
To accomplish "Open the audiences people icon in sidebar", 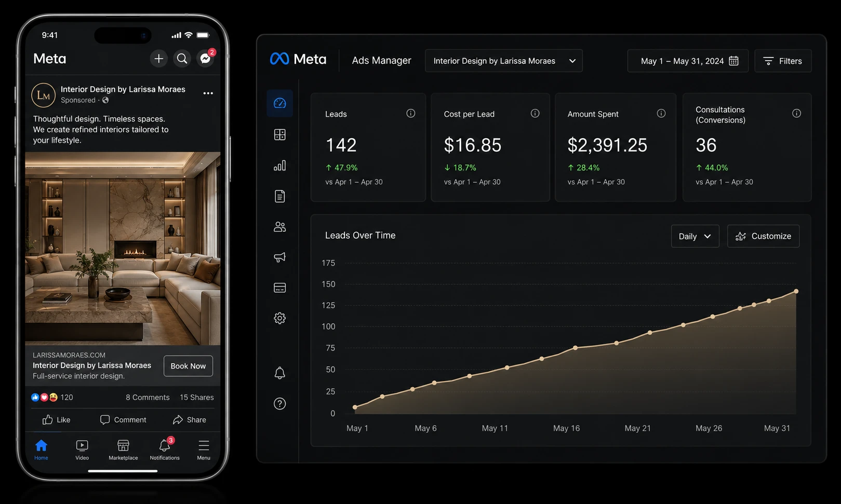I will point(279,227).
